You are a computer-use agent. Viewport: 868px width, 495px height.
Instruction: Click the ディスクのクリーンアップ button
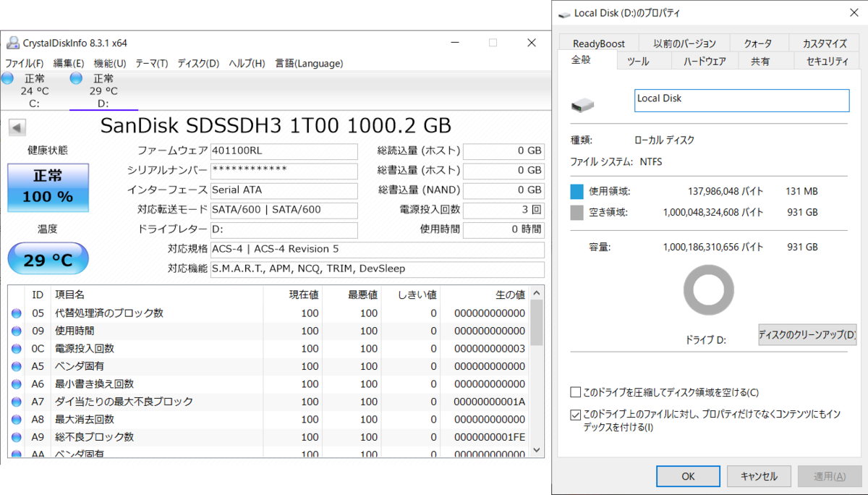[x=807, y=335]
